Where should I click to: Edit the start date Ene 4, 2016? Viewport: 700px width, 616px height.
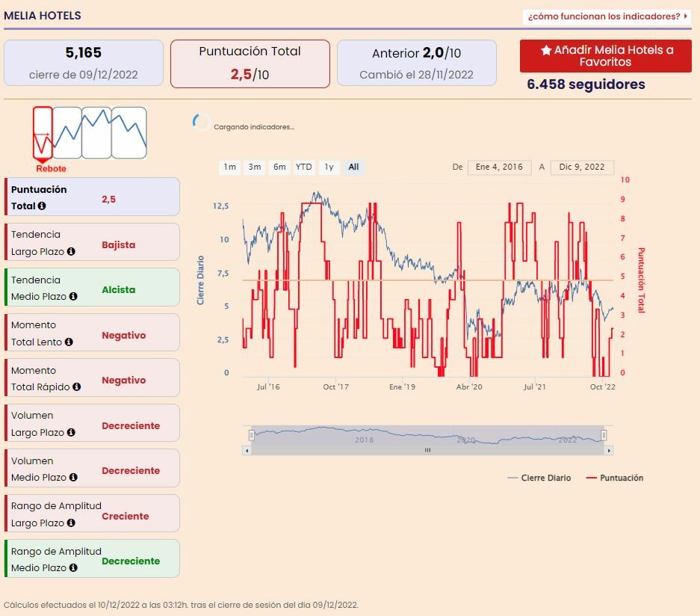pos(499,167)
